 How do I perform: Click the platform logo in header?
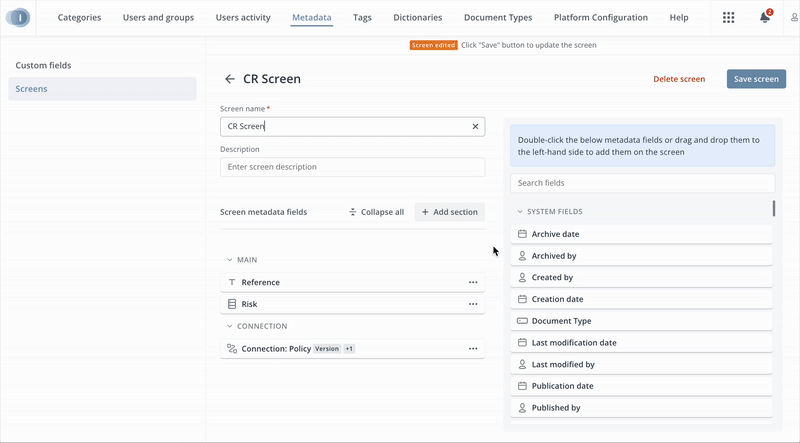[x=19, y=17]
